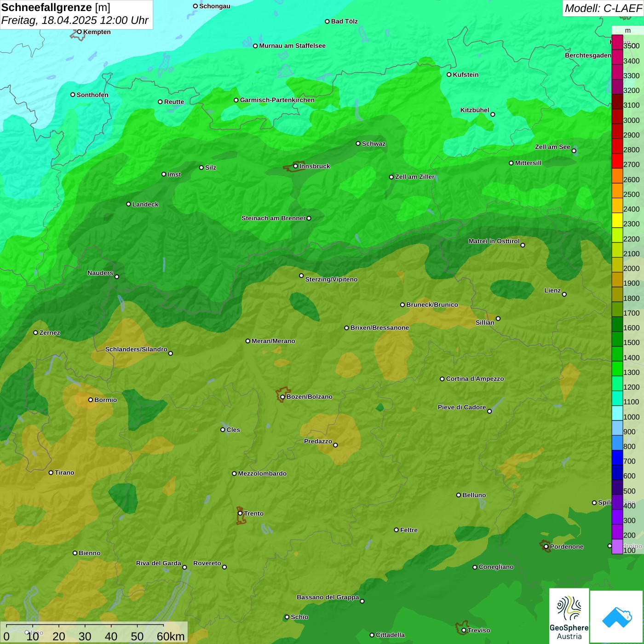
Task: Click the Zell am See marker dot
Action: (x=574, y=151)
